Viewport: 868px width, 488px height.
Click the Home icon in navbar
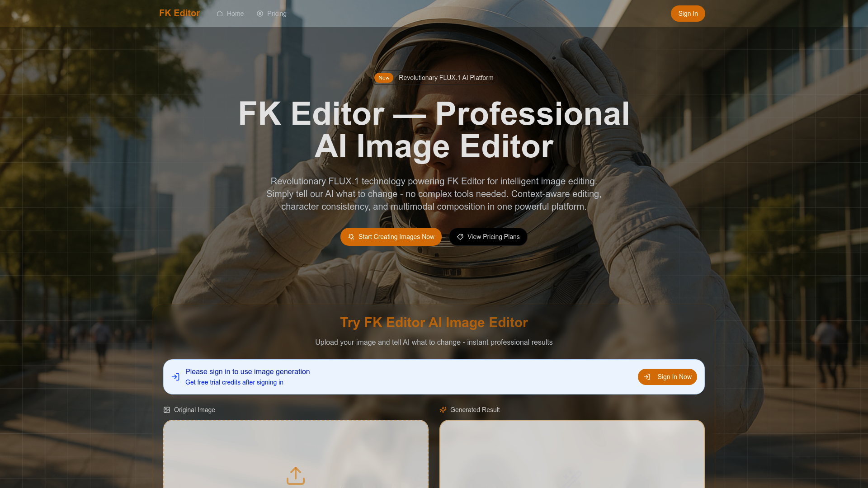click(x=220, y=14)
